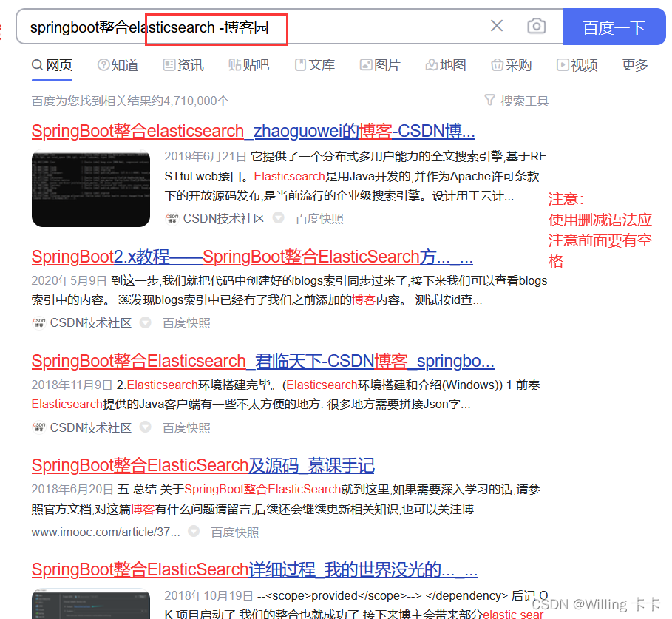The width and height of the screenshot is (672, 619).
Task: Open 百度快照 under the 2020年5月9日 result
Action: point(186,322)
